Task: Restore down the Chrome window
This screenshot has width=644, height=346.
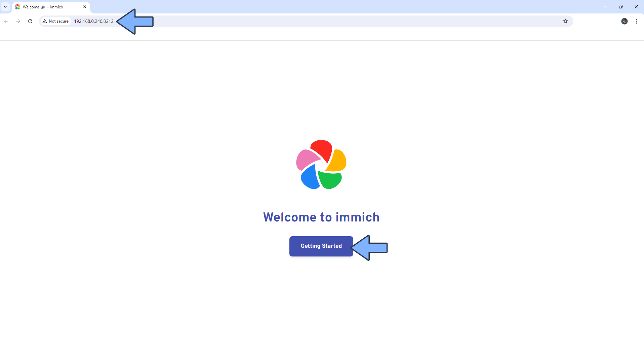Action: click(621, 7)
